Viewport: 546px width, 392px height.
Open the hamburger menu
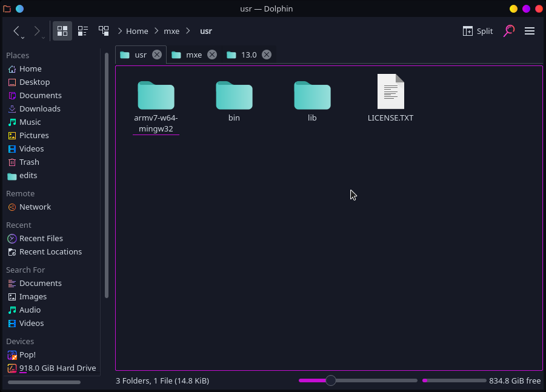pos(530,31)
